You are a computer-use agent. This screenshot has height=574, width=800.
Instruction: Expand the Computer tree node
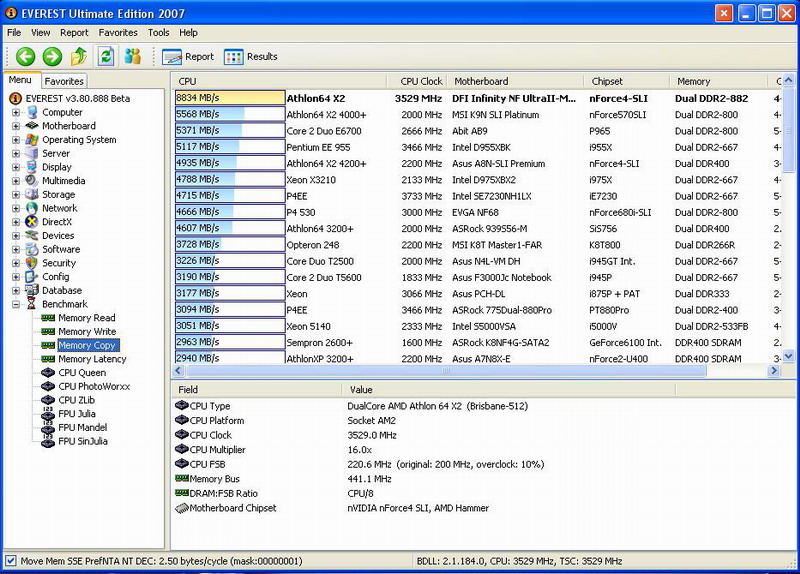16,112
